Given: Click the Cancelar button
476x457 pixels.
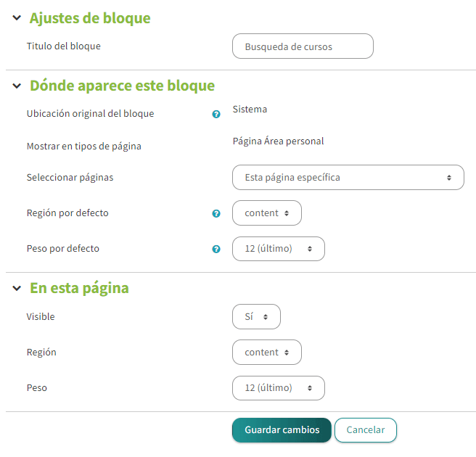Looking at the screenshot, I should [366, 430].
